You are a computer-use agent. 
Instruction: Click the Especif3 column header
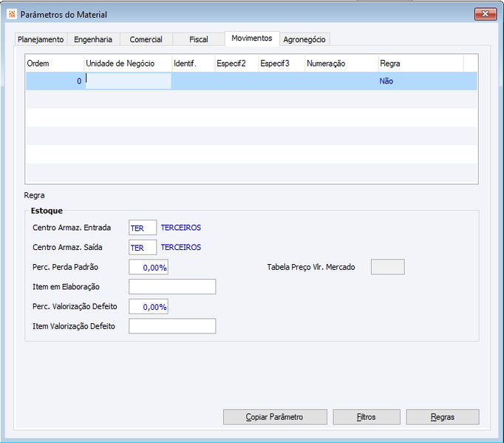(x=282, y=64)
